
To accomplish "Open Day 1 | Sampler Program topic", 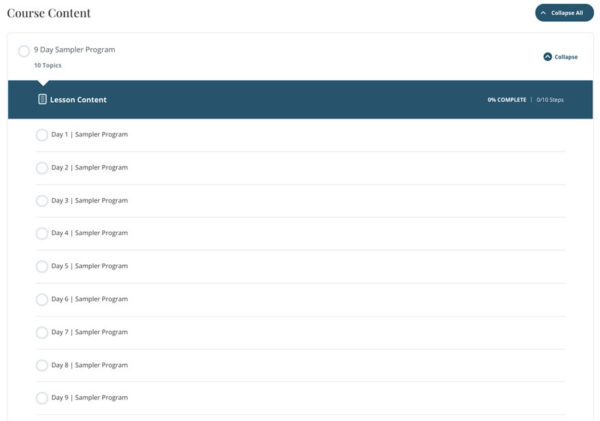I will point(89,134).
